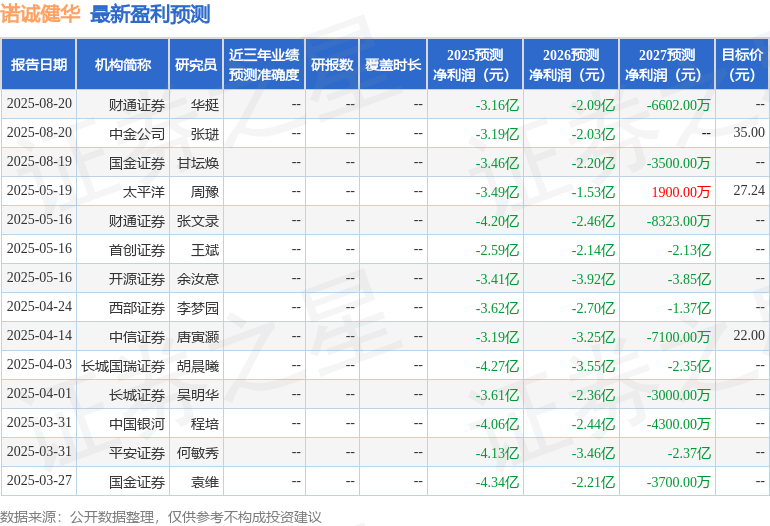This screenshot has width=770, height=526.
Task: Click institution 中金公司
Action: [137, 134]
